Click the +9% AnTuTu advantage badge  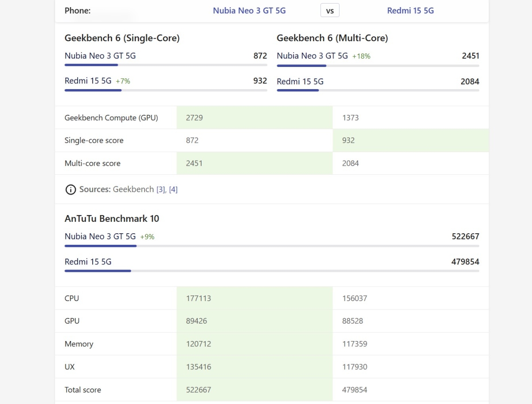point(147,237)
